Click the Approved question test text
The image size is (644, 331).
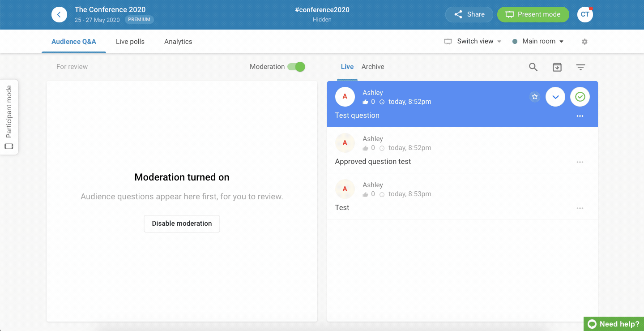[373, 162]
